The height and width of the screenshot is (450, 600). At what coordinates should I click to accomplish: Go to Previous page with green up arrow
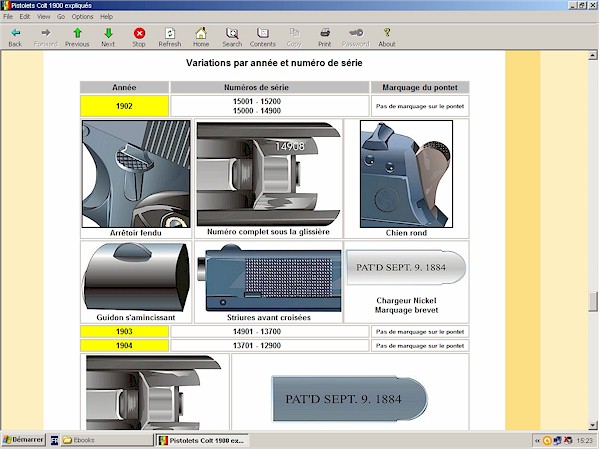tap(77, 33)
